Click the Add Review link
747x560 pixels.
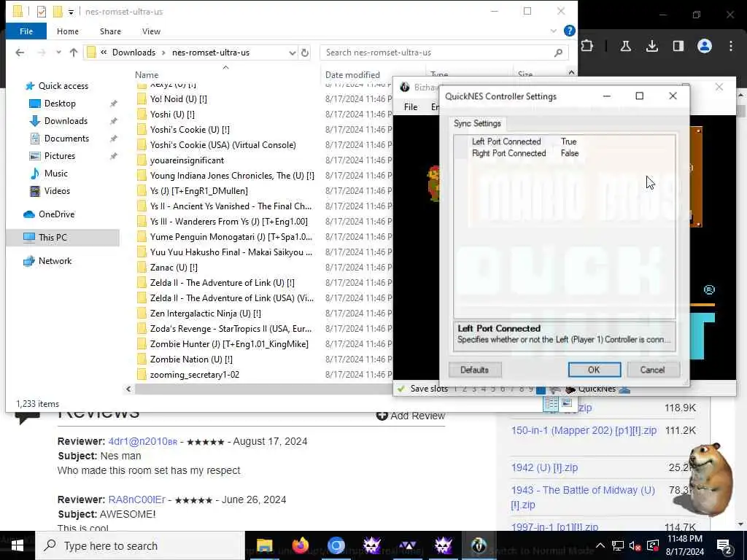pyautogui.click(x=411, y=416)
